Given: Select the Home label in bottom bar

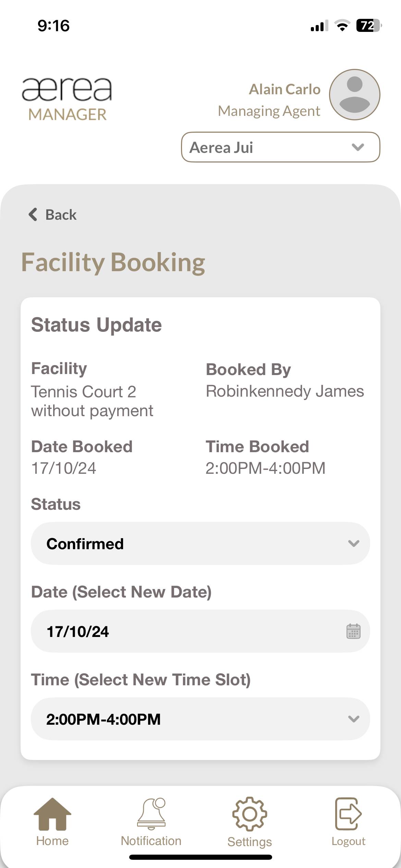Looking at the screenshot, I should coord(52,841).
